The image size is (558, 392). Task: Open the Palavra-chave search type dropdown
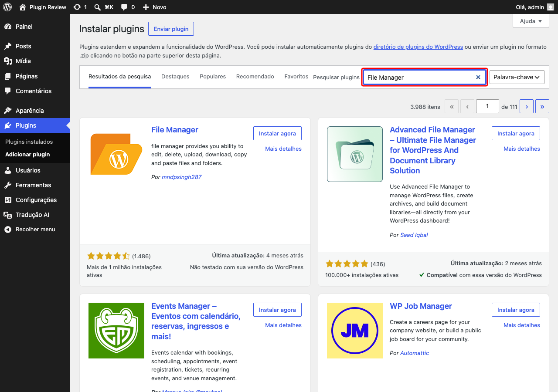point(517,77)
